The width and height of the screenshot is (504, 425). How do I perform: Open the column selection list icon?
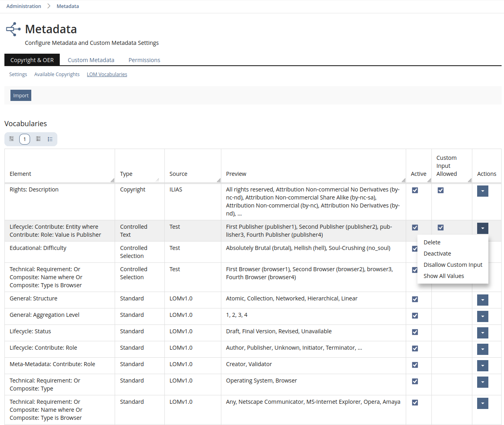pos(50,139)
